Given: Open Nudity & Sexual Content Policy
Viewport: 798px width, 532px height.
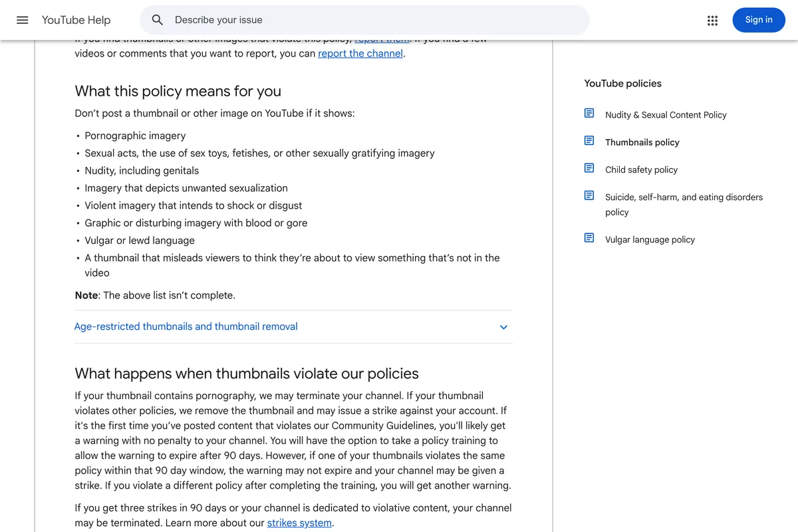Looking at the screenshot, I should (x=666, y=114).
